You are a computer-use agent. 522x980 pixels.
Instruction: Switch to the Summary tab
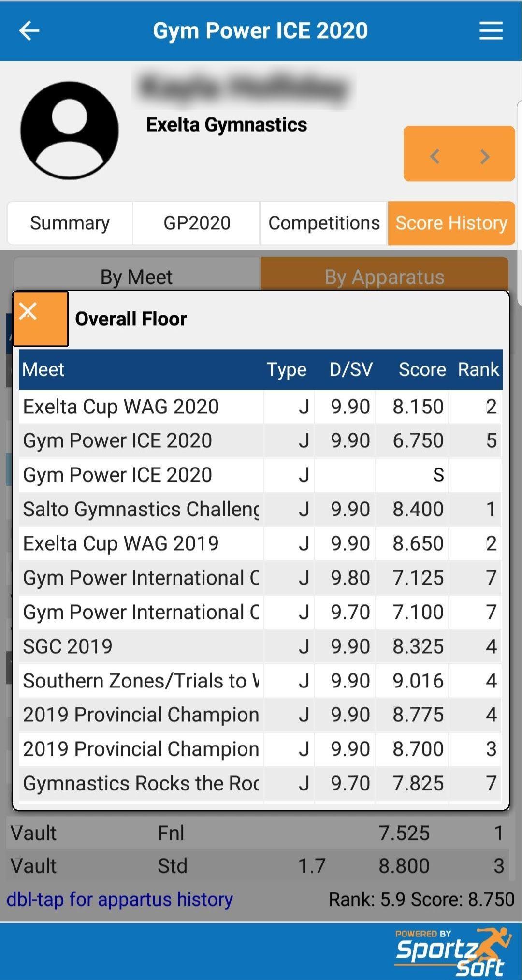[x=70, y=223]
